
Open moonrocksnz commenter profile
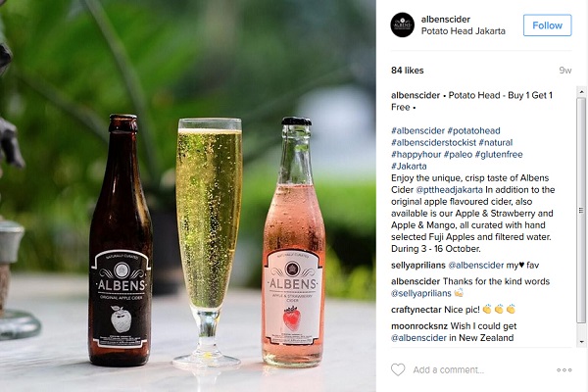(x=419, y=326)
